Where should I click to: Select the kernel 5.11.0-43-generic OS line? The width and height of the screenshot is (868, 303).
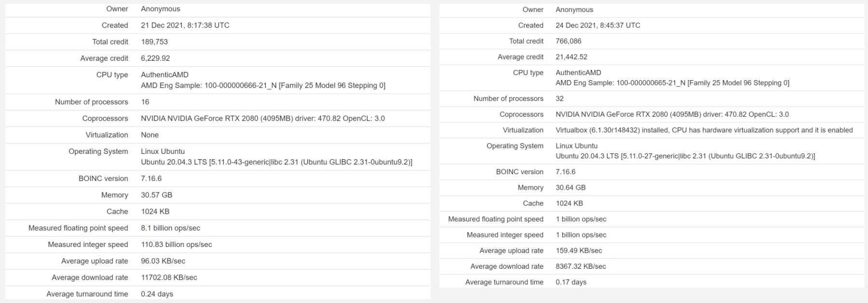(276, 162)
